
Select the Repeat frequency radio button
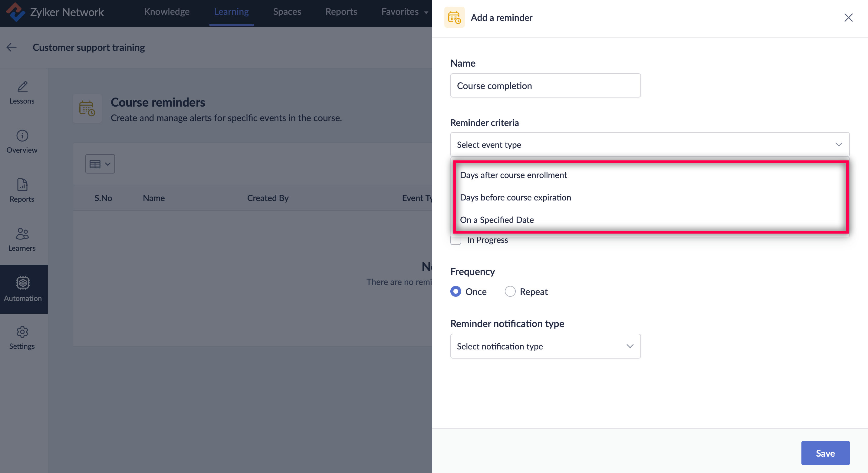[x=510, y=291]
